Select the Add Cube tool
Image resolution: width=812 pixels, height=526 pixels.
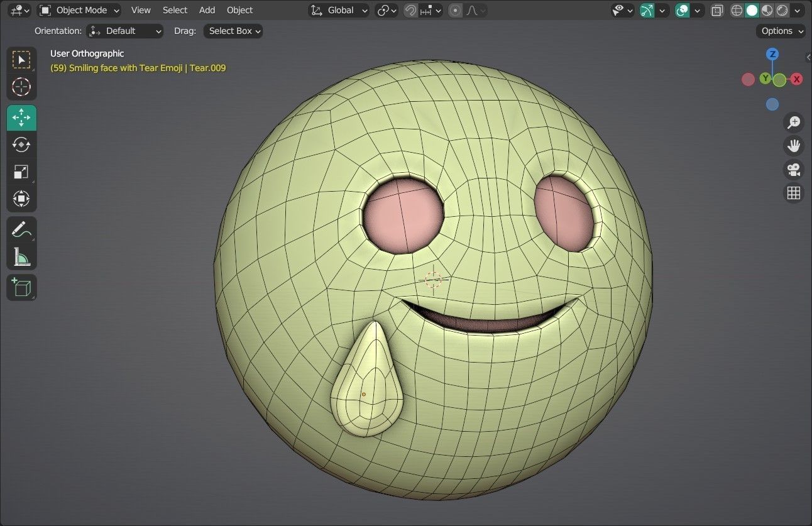21,288
